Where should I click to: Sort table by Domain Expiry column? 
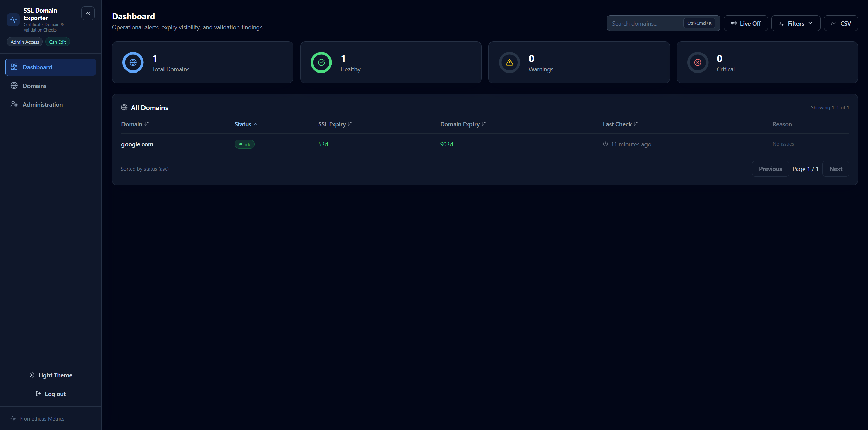[x=463, y=124]
